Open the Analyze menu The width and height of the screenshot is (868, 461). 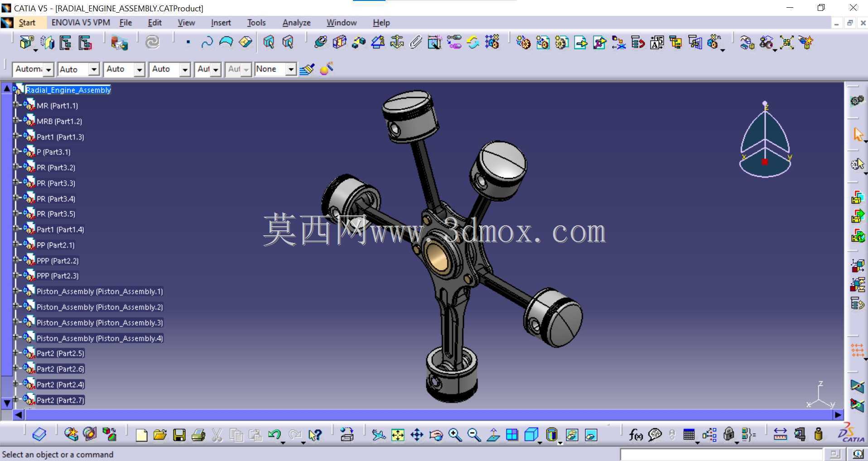click(x=296, y=23)
